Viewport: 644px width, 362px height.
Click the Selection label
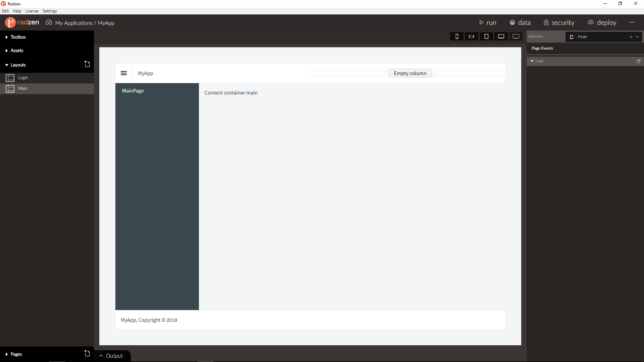(x=535, y=36)
